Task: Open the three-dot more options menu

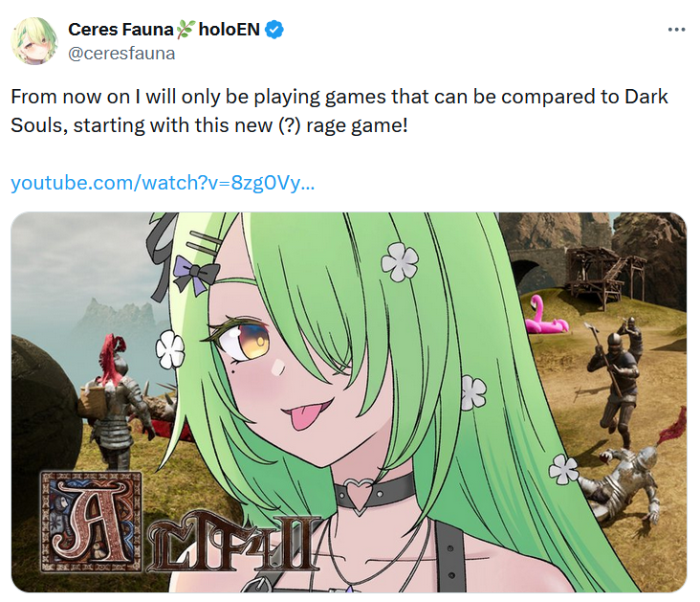Action: point(676,30)
